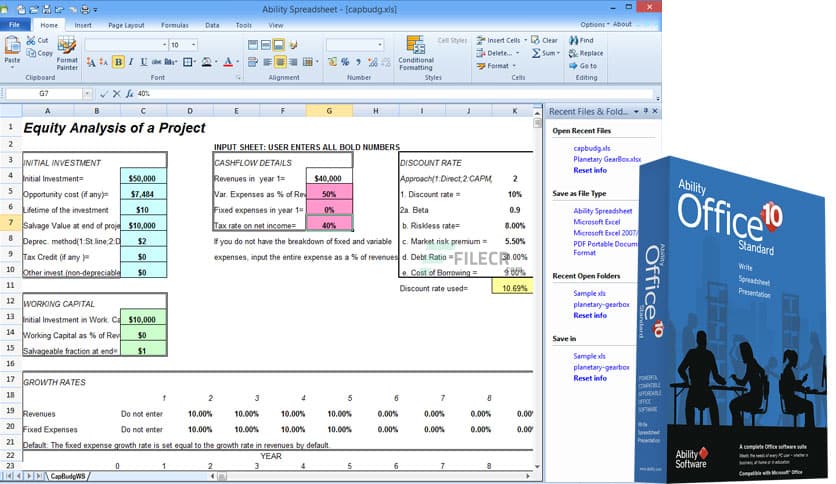Toggle bottom vertical alignment
The image size is (836, 484).
(279, 45)
